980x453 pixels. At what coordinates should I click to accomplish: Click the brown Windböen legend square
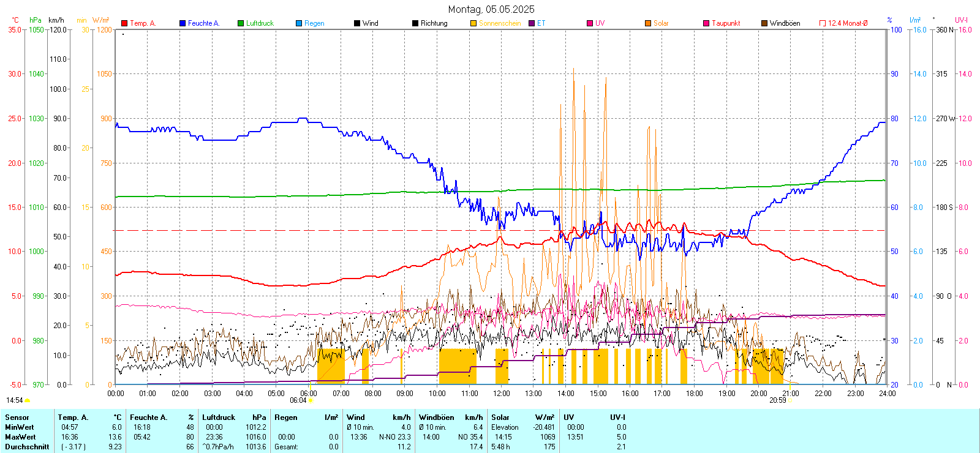[x=764, y=23]
